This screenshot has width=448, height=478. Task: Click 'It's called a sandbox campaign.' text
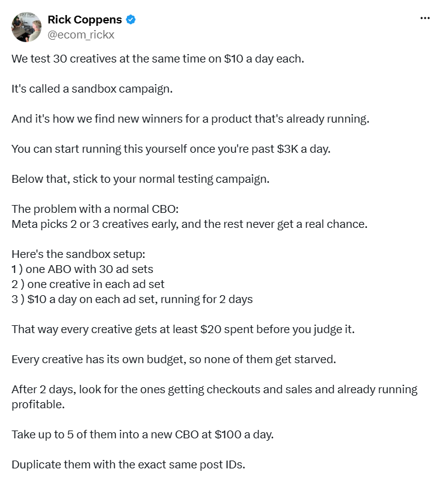coord(92,89)
